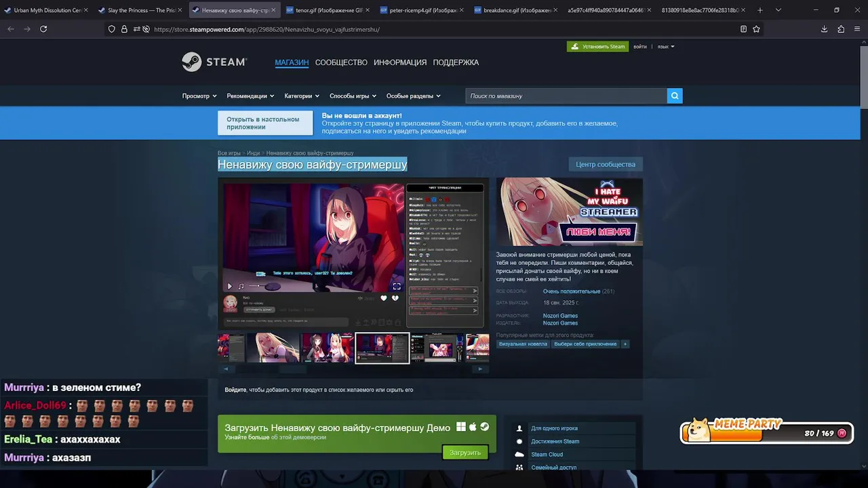Open the browser downloads panel
868x488 pixels.
(x=824, y=29)
